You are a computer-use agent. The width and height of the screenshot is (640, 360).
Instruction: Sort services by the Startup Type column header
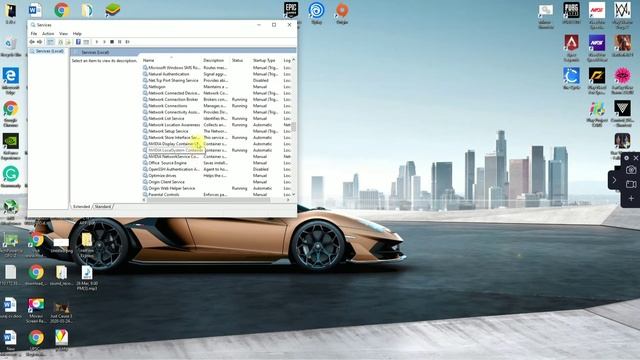266,60
